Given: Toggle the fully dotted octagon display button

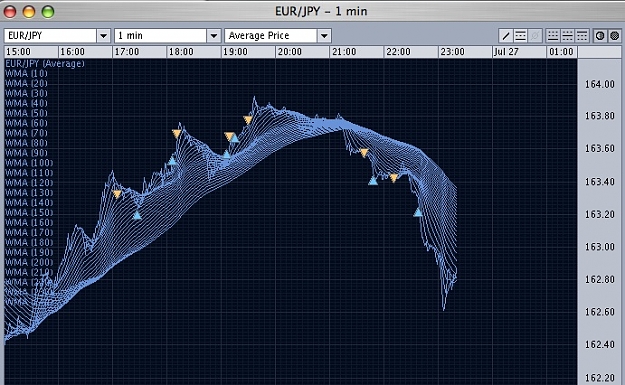Looking at the screenshot, I should point(615,36).
